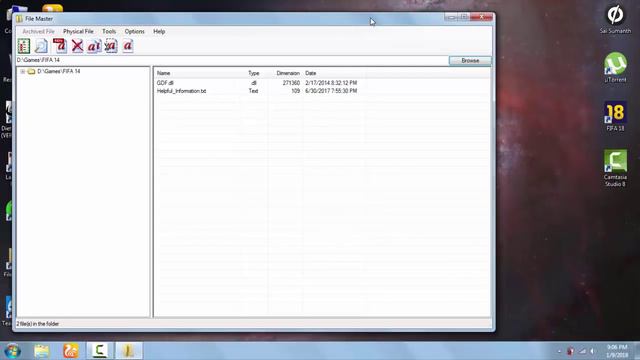Viewport: 640px width, 360px height.
Task: Open File Explorer from the taskbar
Action: tap(42, 351)
